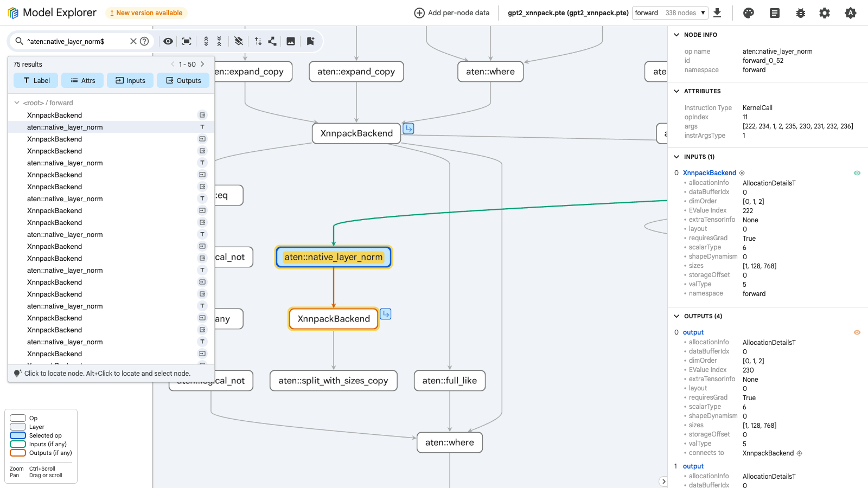Viewport: 868px width, 488px height.
Task: Click the badge icon at header's right end
Action: 851,13
